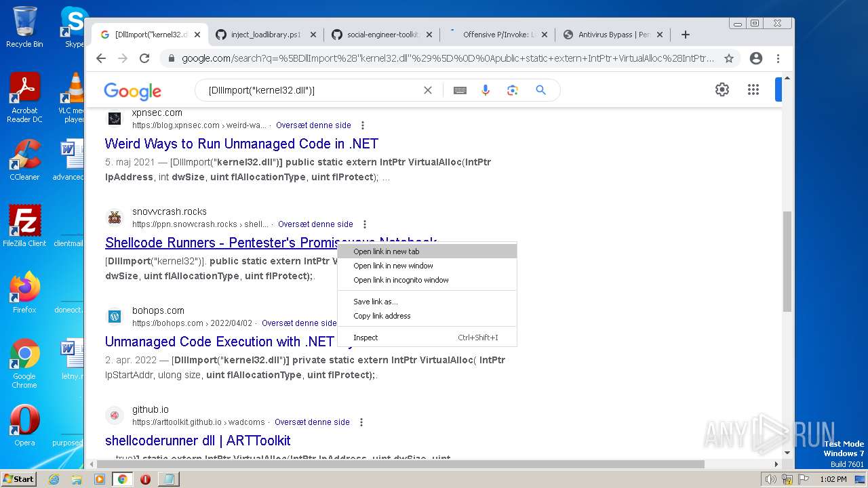868x488 pixels.
Task: Click the Google logo
Action: pos(132,91)
